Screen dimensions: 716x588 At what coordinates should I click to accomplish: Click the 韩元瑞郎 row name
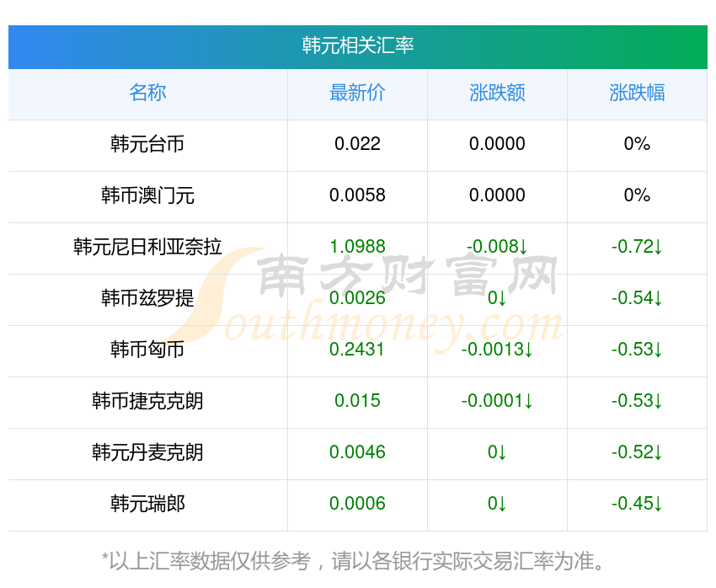pyautogui.click(x=147, y=504)
